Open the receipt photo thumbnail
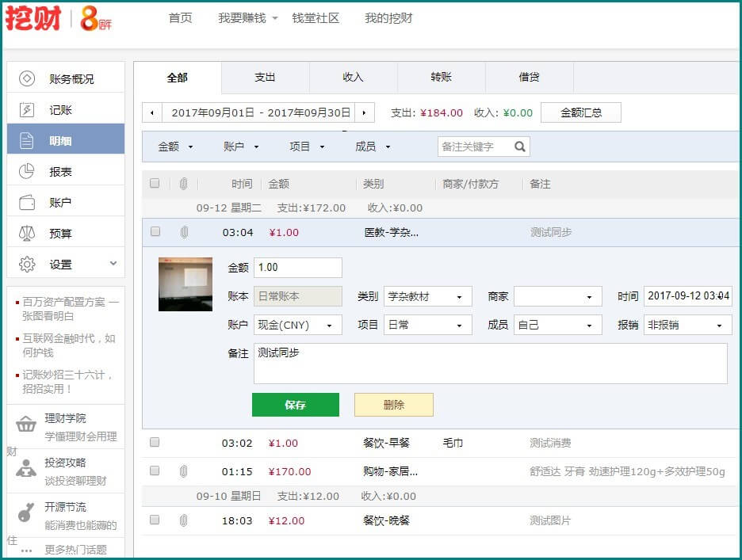The image size is (742, 560). tap(185, 284)
